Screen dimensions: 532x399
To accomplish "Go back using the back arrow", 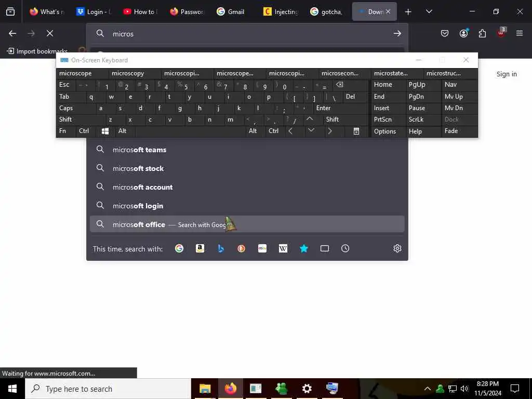I will pos(12,33).
